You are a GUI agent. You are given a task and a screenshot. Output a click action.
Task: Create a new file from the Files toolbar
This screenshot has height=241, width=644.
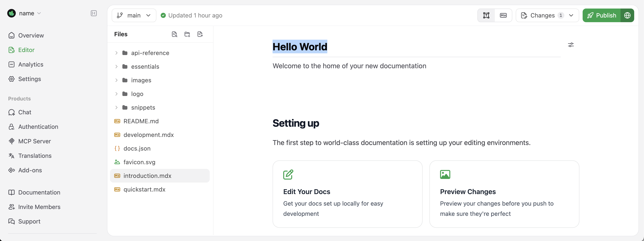click(x=200, y=34)
